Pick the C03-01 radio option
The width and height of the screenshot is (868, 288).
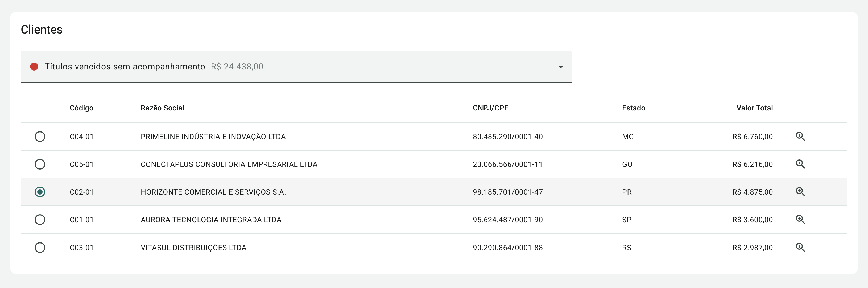click(40, 248)
